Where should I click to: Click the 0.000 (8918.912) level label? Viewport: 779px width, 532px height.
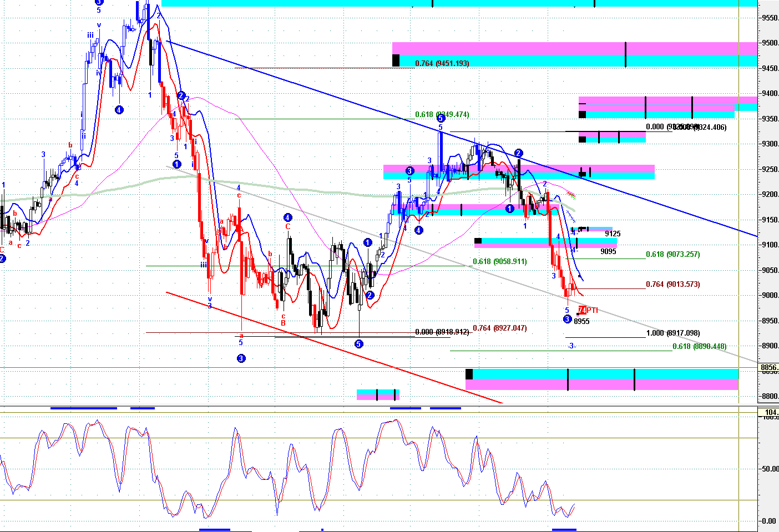[442, 332]
